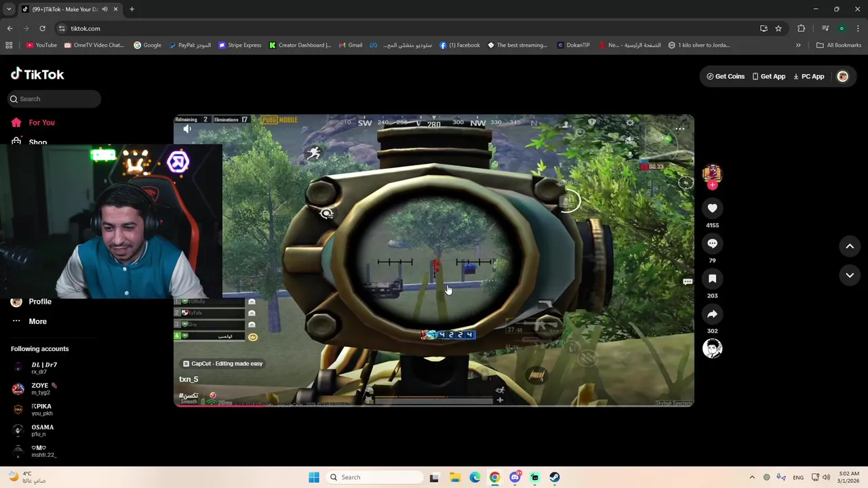Open the site information icon in the address bar
The height and width of the screenshot is (488, 868).
pyautogui.click(x=62, y=28)
